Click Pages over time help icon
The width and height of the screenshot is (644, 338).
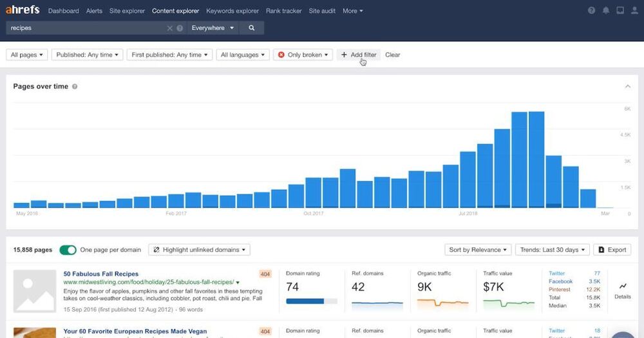(75, 87)
